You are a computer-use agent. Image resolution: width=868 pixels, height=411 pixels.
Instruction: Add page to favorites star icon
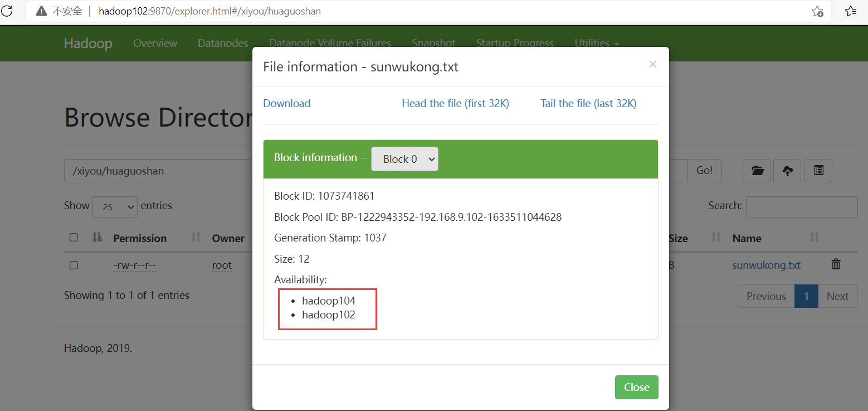(817, 11)
